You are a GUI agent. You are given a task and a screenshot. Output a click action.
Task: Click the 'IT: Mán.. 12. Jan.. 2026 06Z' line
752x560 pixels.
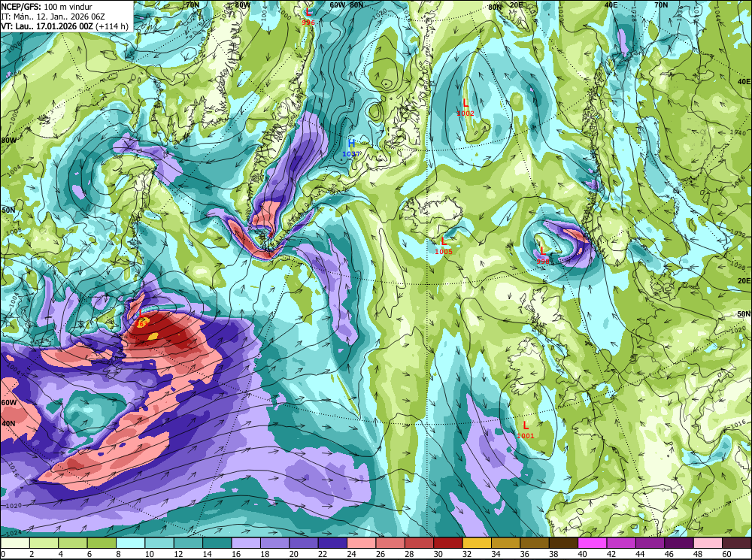pyautogui.click(x=53, y=17)
